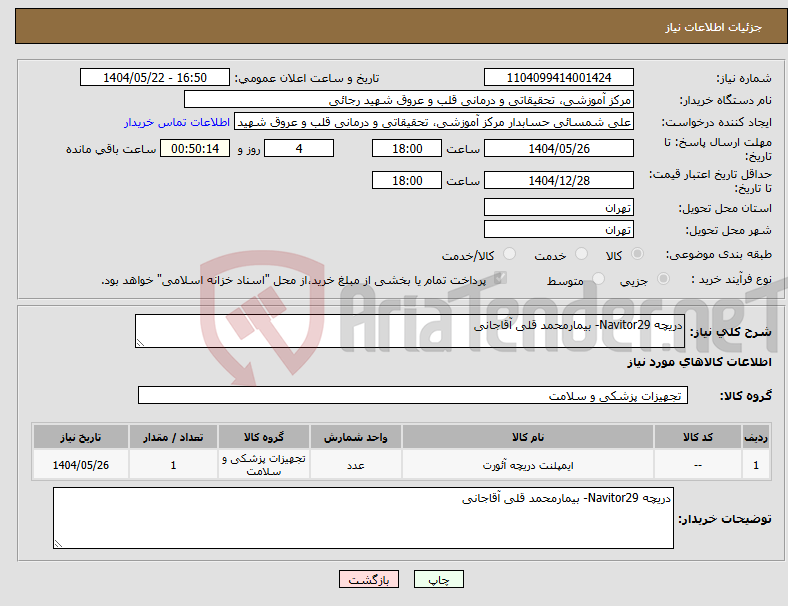Click the response deadline date 1404/05/26 field
The width and height of the screenshot is (788, 606).
click(559, 148)
